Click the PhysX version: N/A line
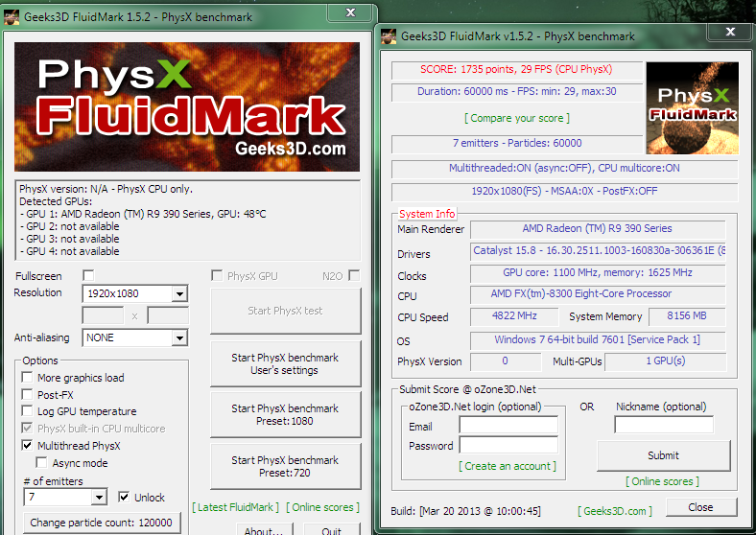Screen dimensions: 756x535 click(106, 189)
